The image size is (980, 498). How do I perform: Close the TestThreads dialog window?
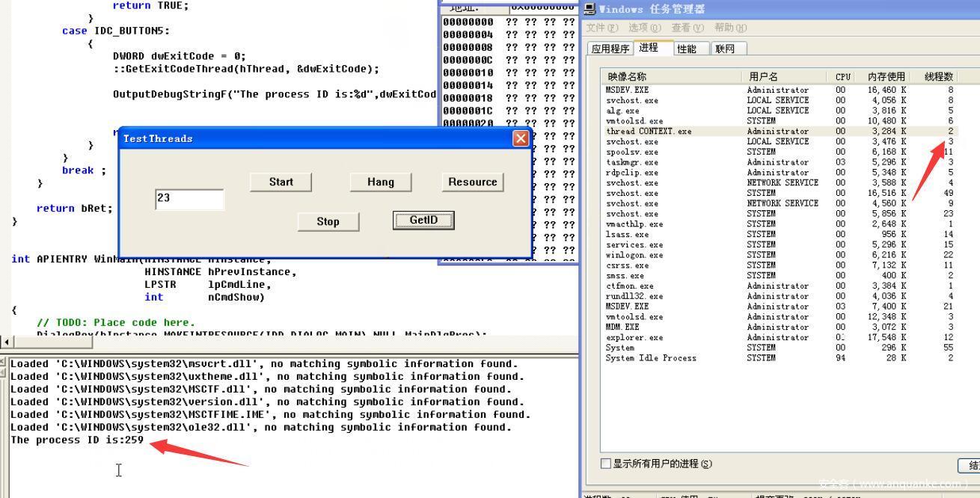pos(521,138)
